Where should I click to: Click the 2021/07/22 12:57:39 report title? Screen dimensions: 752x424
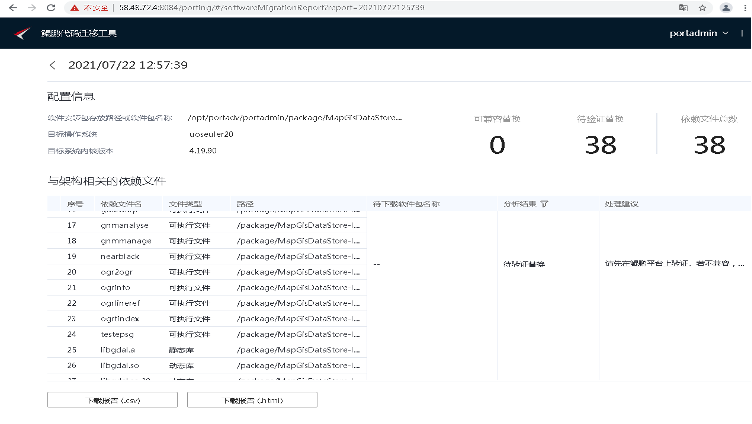[128, 65]
